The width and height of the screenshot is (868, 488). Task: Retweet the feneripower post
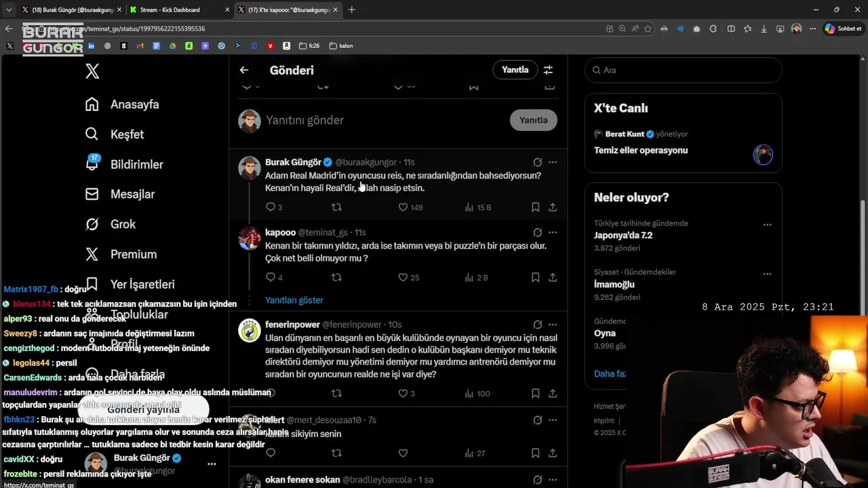pos(336,393)
